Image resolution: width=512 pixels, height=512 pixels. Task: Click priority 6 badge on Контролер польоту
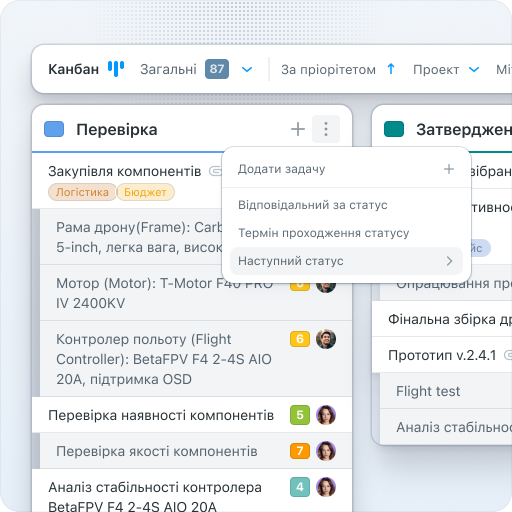[x=300, y=339]
